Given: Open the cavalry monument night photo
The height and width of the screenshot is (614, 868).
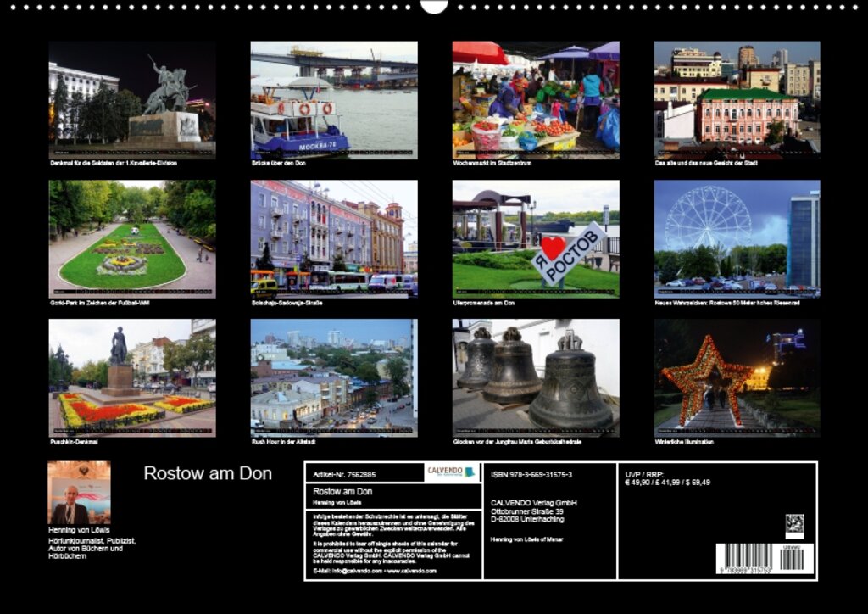Looking at the screenshot, I should [x=131, y=99].
